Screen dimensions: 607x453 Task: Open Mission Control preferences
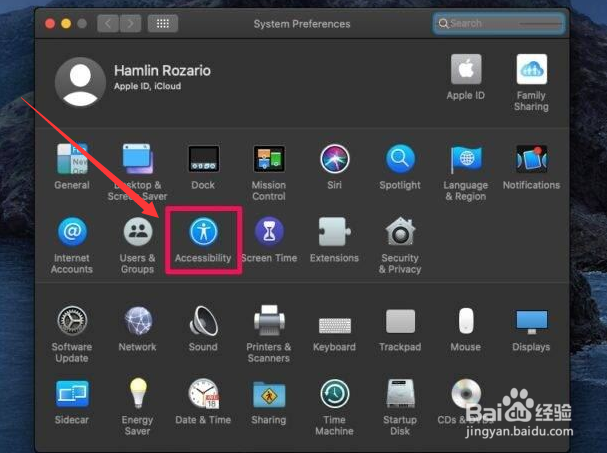(269, 159)
